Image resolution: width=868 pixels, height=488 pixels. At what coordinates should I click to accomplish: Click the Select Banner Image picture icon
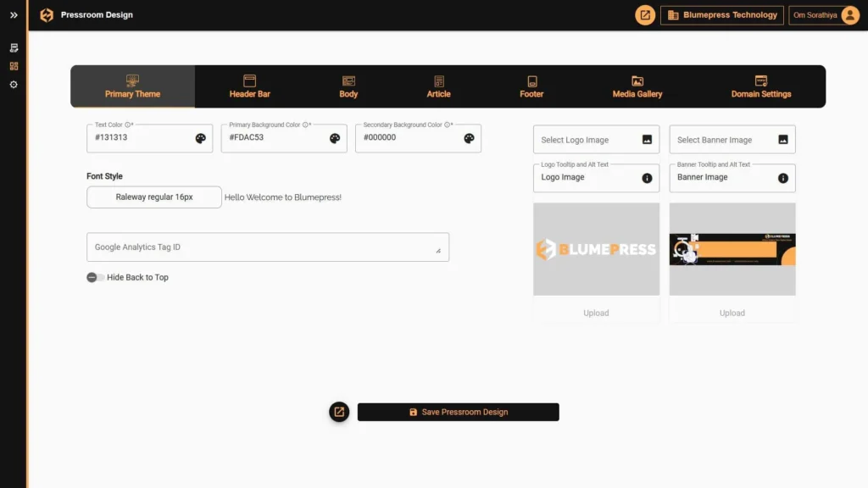point(784,139)
